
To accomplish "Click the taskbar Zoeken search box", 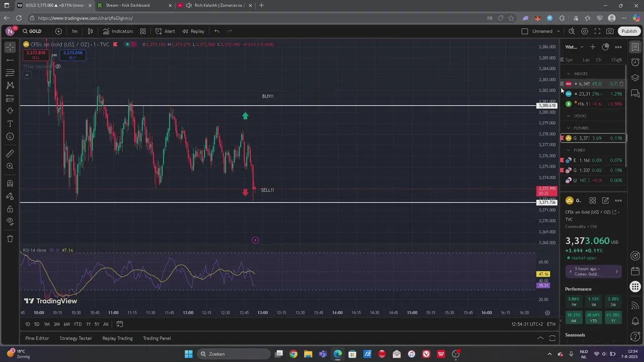I will tap(233, 354).
